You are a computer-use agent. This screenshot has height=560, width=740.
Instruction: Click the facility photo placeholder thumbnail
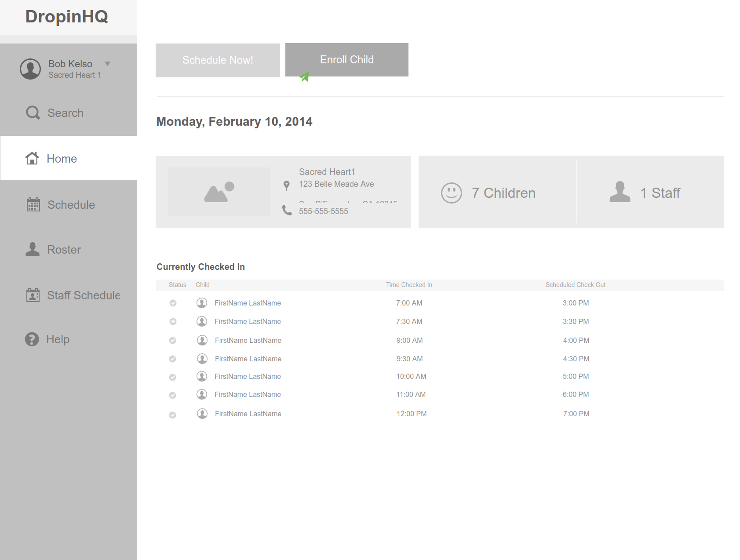(x=219, y=192)
